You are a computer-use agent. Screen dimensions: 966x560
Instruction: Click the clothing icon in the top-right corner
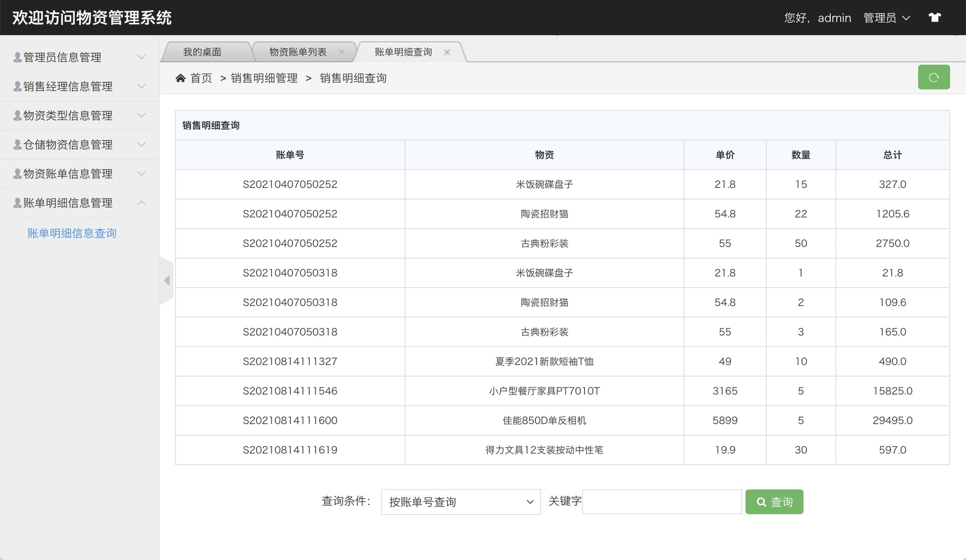coord(935,17)
